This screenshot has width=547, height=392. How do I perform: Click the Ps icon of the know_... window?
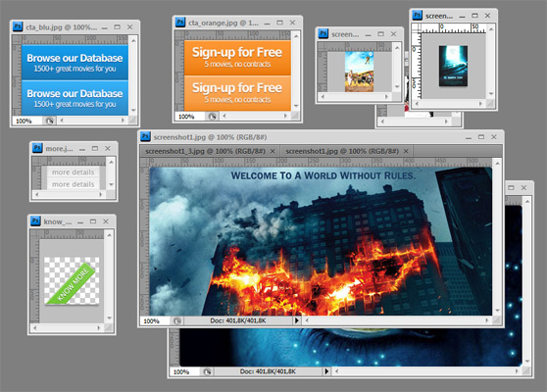[35, 220]
